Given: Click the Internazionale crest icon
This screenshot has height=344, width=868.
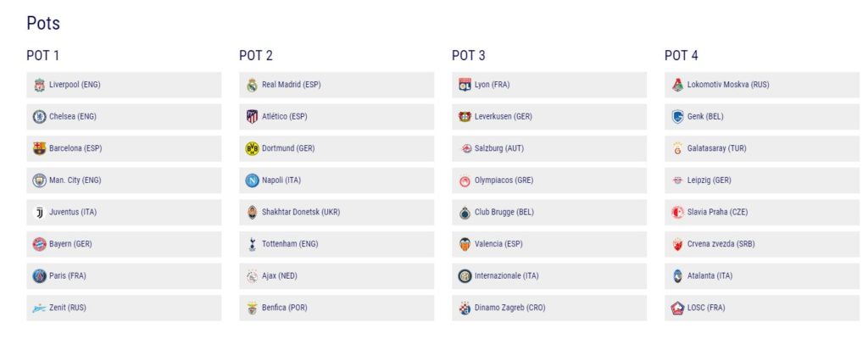Looking at the screenshot, I should 465,276.
